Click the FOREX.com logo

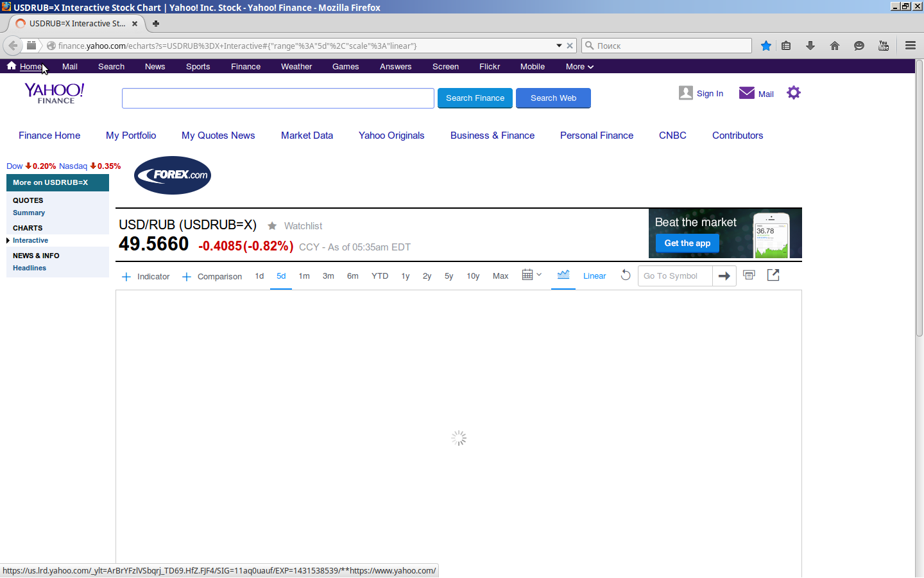coord(173,175)
